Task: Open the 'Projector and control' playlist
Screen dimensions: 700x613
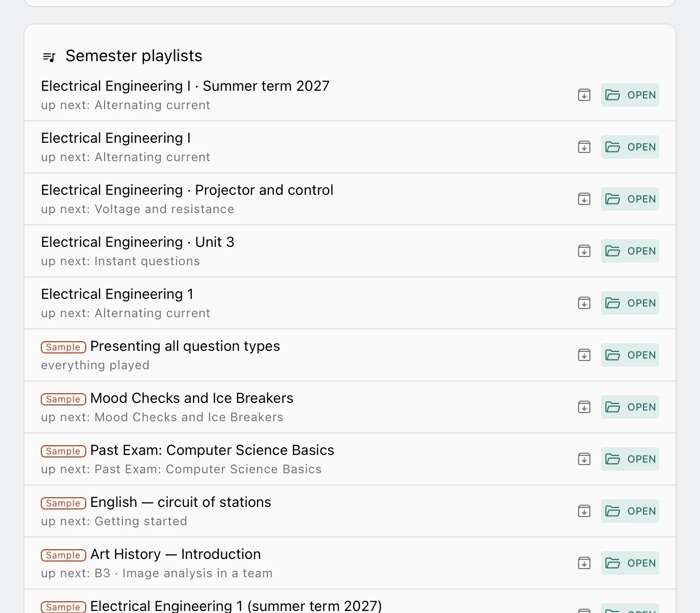Action: (630, 199)
